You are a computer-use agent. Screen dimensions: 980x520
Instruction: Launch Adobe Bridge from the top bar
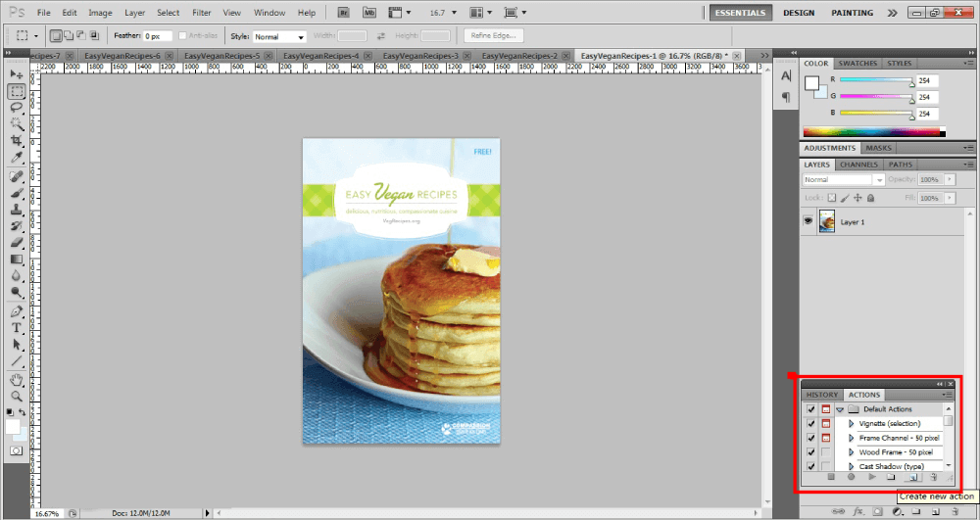[343, 13]
